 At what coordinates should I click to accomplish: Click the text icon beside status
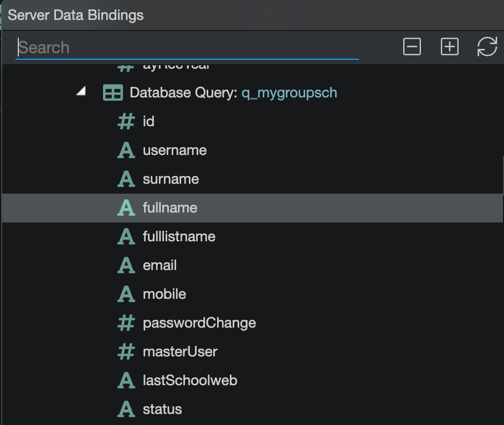click(x=126, y=409)
